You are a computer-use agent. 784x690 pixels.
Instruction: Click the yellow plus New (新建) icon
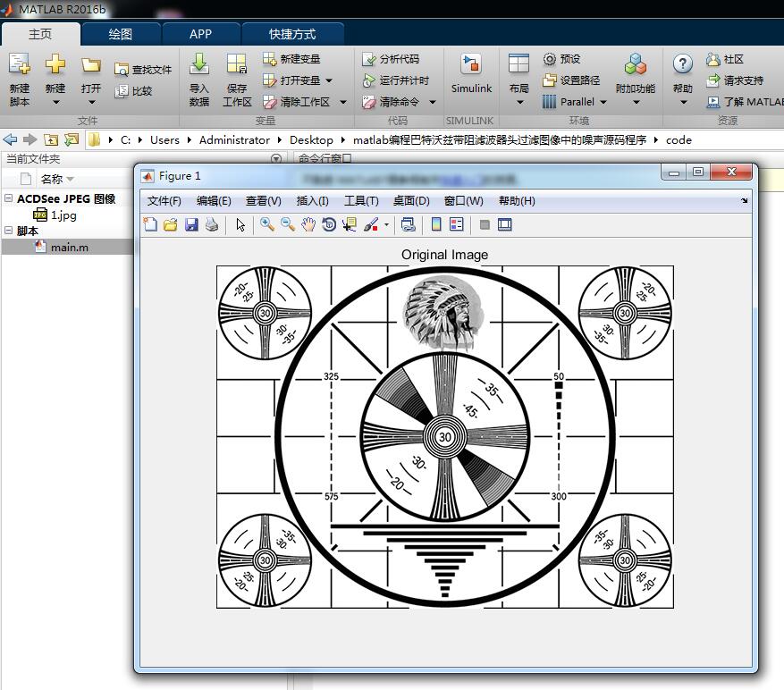55,64
